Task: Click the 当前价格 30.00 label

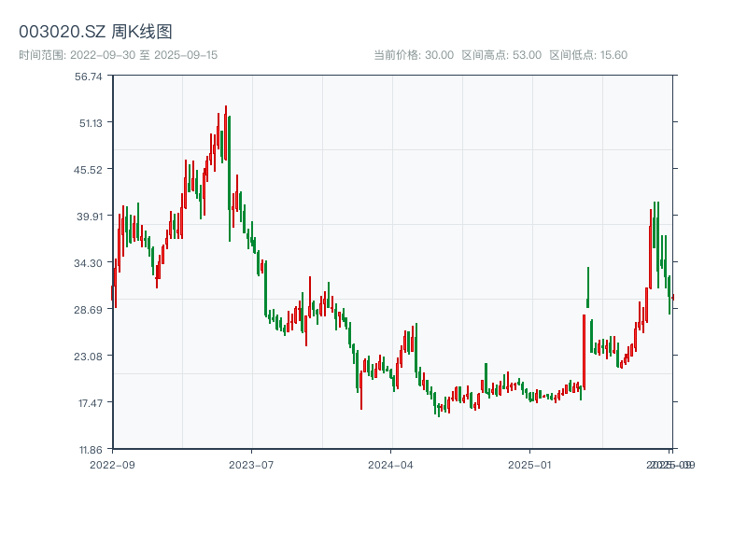Action: click(414, 55)
